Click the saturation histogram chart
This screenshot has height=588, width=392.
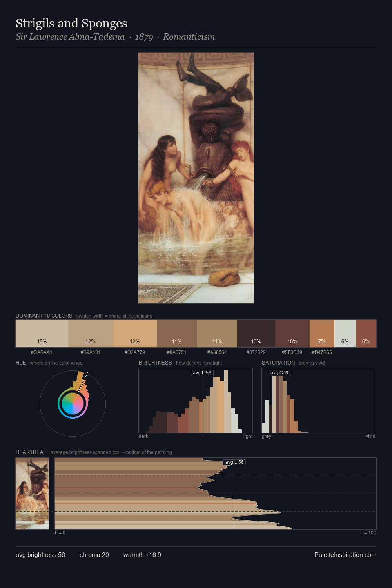pyautogui.click(x=319, y=401)
